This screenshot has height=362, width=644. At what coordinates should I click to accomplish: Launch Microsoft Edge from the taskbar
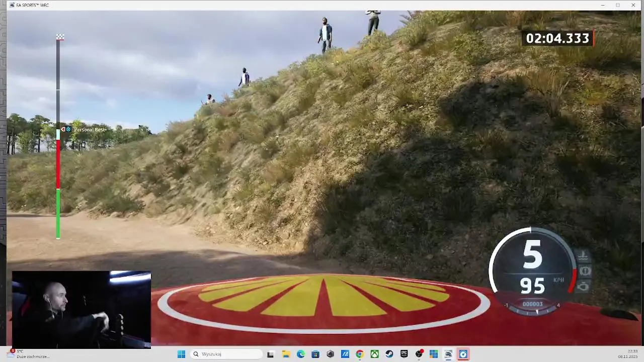click(x=301, y=354)
